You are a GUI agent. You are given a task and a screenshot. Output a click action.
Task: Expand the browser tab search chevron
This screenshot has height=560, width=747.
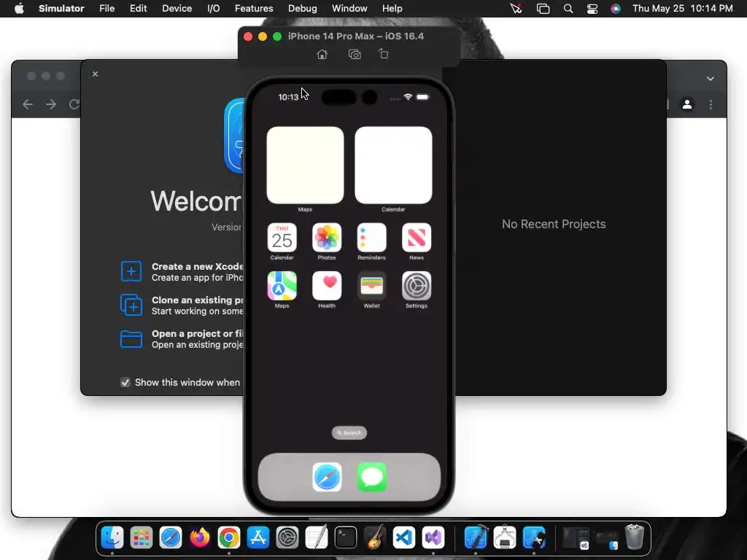coord(711,79)
